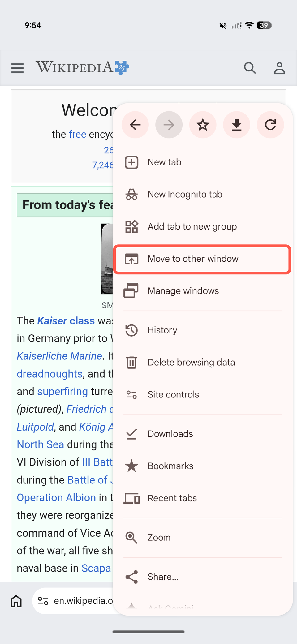Follow the 'free' link in welcome box
The image size is (297, 644).
tap(77, 135)
